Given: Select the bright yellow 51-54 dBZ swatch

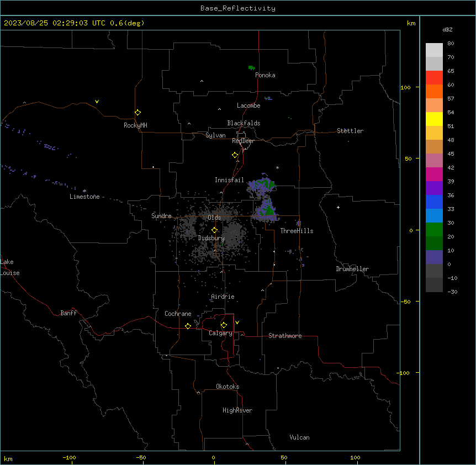Looking at the screenshot, I should pos(434,119).
